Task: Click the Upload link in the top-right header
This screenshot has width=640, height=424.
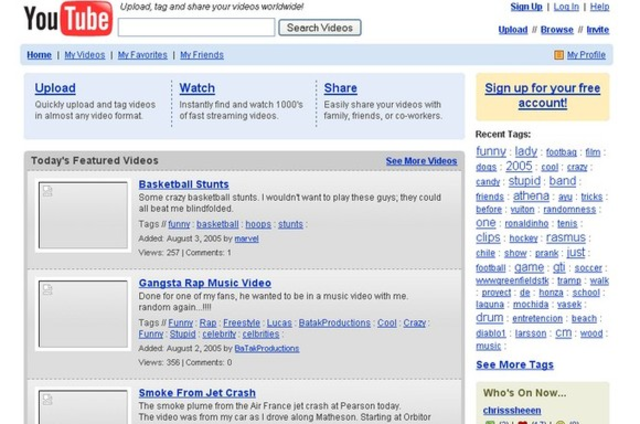Action: [x=513, y=30]
